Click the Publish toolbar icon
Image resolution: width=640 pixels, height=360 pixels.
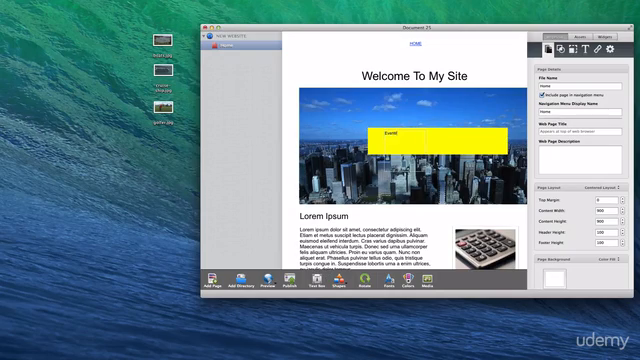tap(290, 279)
